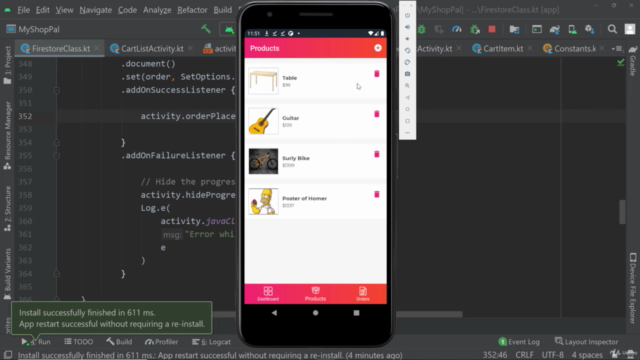Collapse the code fold at line 355
Image resolution: width=640 pixels, height=360 pixels.
[x=57, y=156]
